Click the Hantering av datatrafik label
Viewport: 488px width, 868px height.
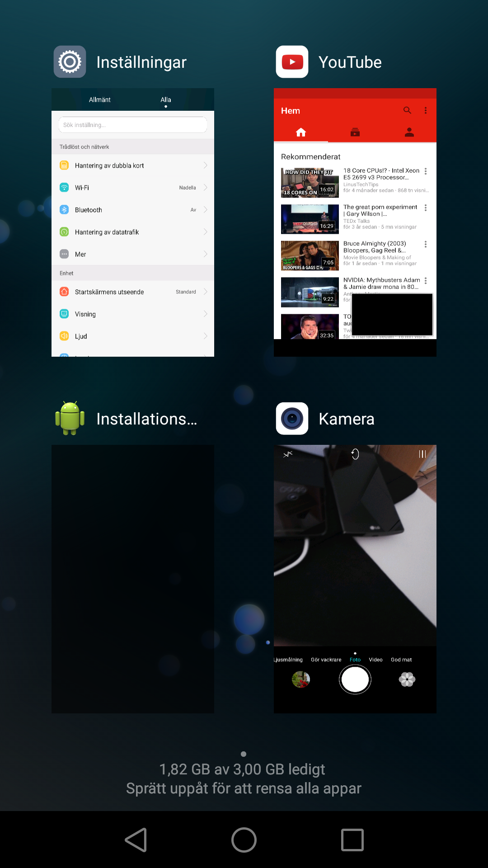tap(107, 232)
